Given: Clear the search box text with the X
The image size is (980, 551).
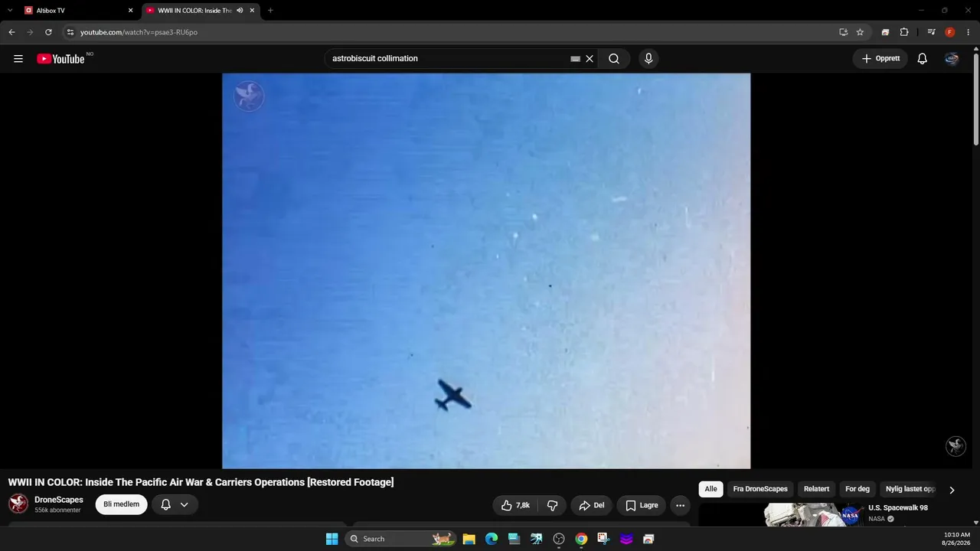Looking at the screenshot, I should tap(590, 59).
